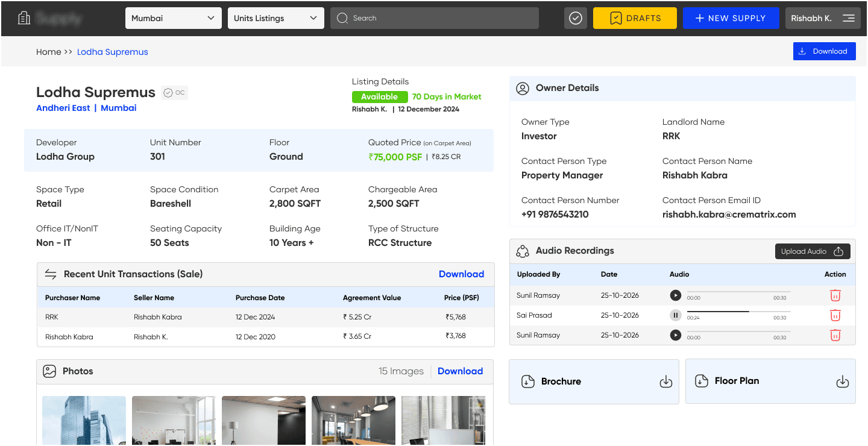The width and height of the screenshot is (868, 446).
Task: Go to Home breadcrumb
Action: [48, 52]
